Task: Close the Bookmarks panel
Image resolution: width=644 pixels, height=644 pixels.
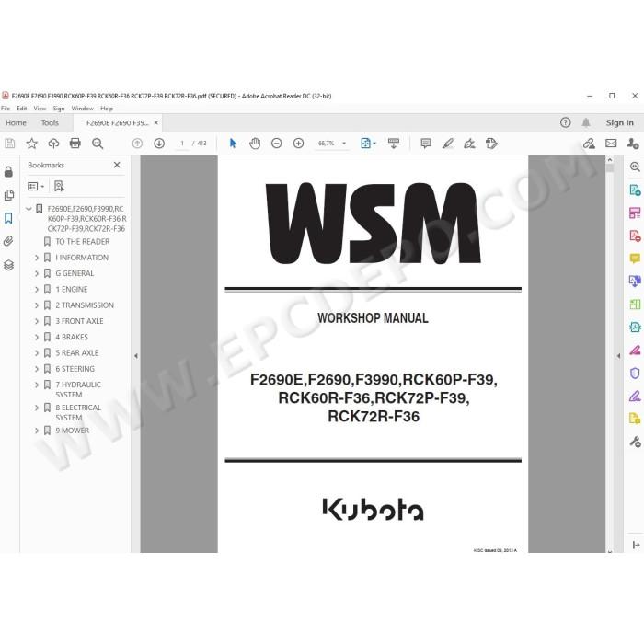Action: [117, 165]
